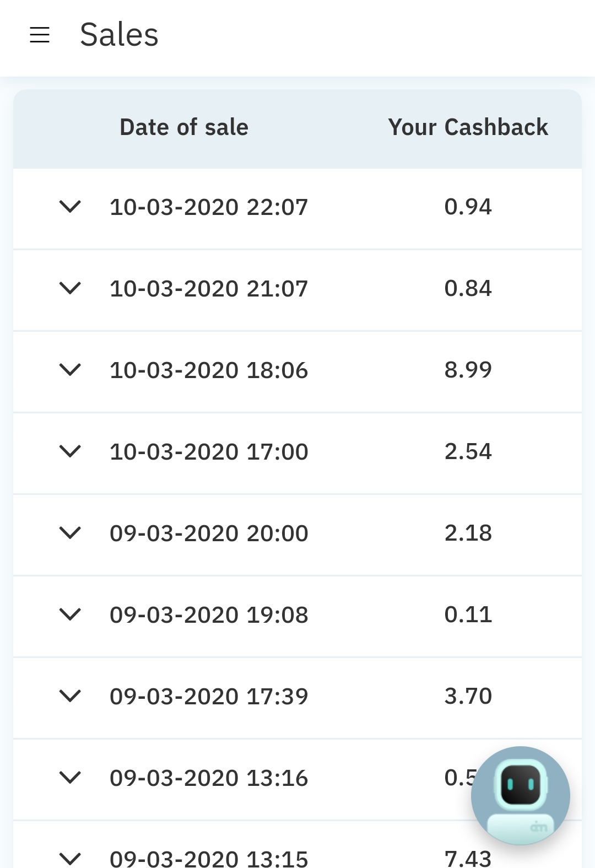Viewport: 595px width, 868px height.
Task: Click the 09-03-2020 20:00 date text
Action: (209, 533)
